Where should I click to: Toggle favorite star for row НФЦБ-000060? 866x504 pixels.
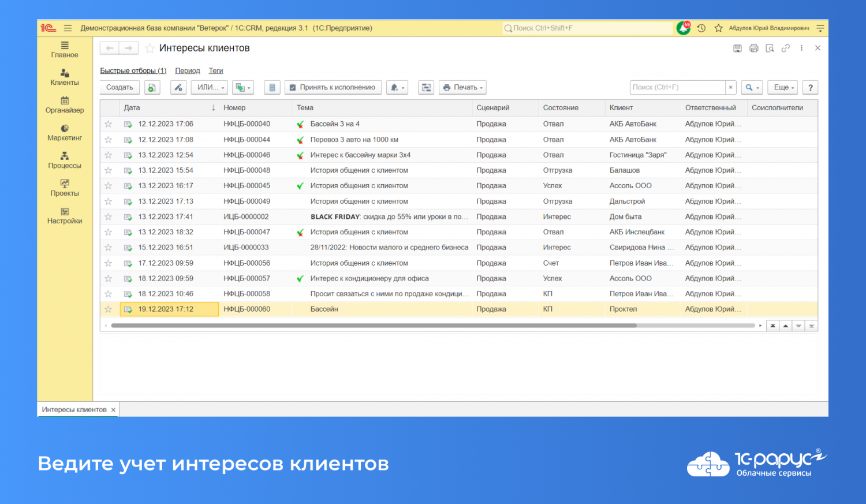pos(108,309)
